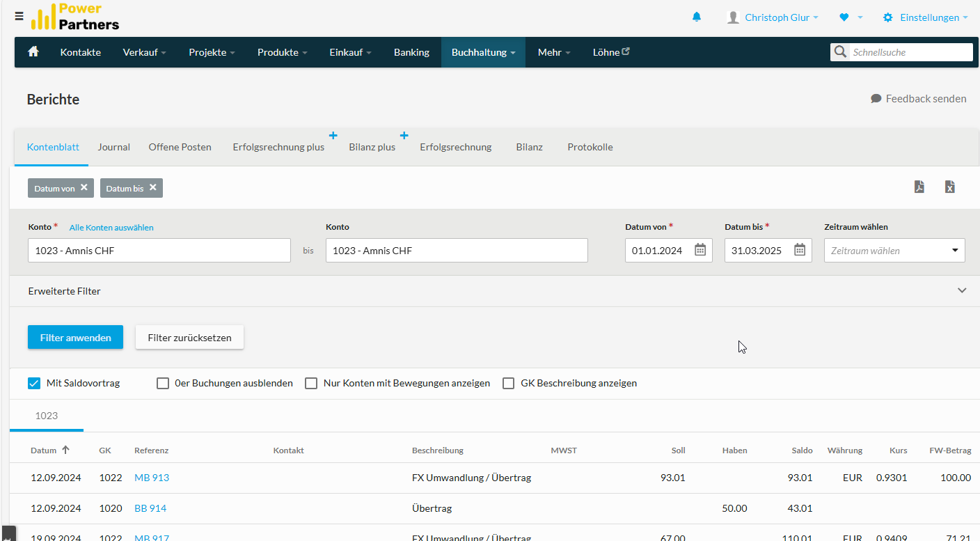Go to the home icon
Image resolution: width=980 pixels, height=541 pixels.
click(x=33, y=52)
